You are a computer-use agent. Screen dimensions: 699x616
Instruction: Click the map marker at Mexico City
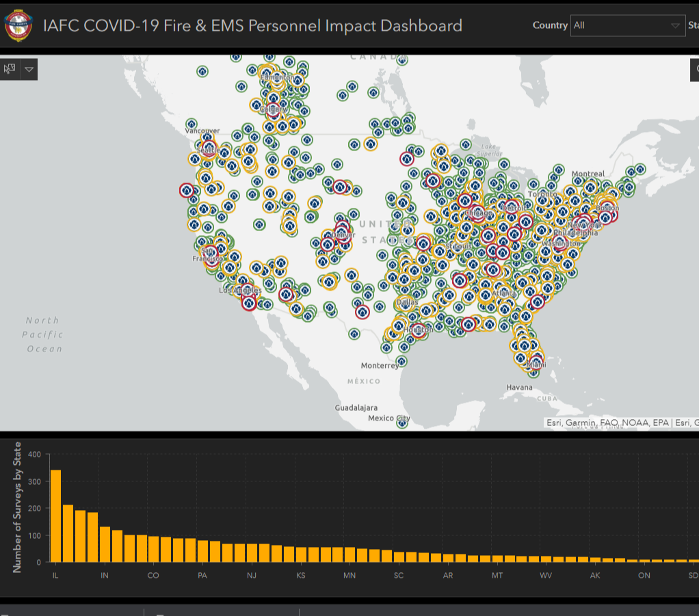coord(402,423)
